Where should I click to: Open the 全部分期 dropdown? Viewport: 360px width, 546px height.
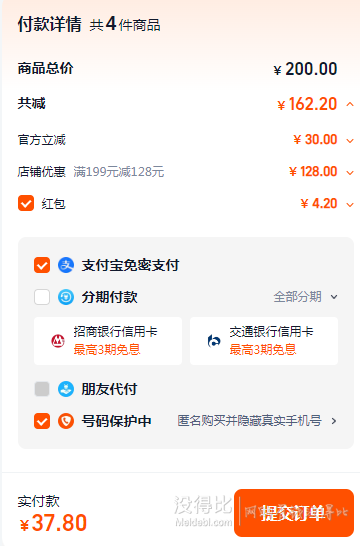[305, 297]
